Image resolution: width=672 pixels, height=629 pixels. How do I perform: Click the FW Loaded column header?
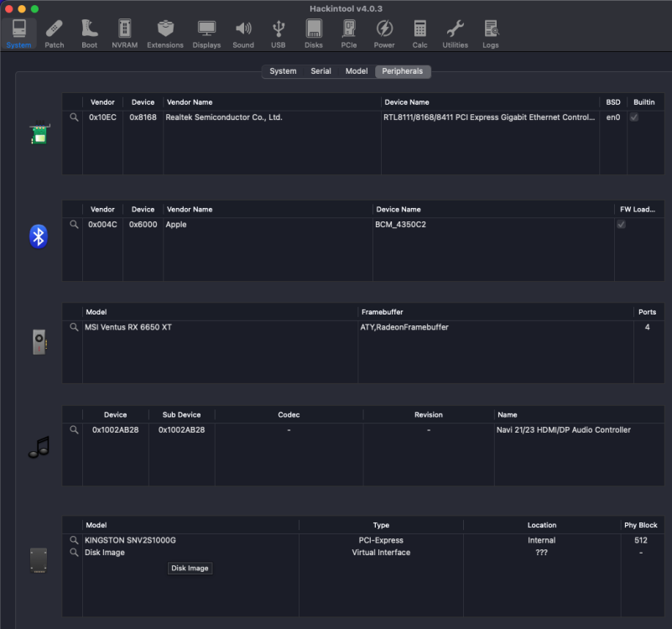[638, 209]
